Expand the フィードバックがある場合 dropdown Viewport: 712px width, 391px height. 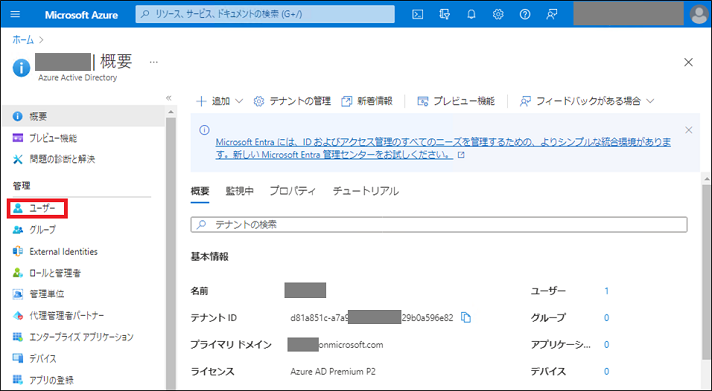pyautogui.click(x=587, y=101)
